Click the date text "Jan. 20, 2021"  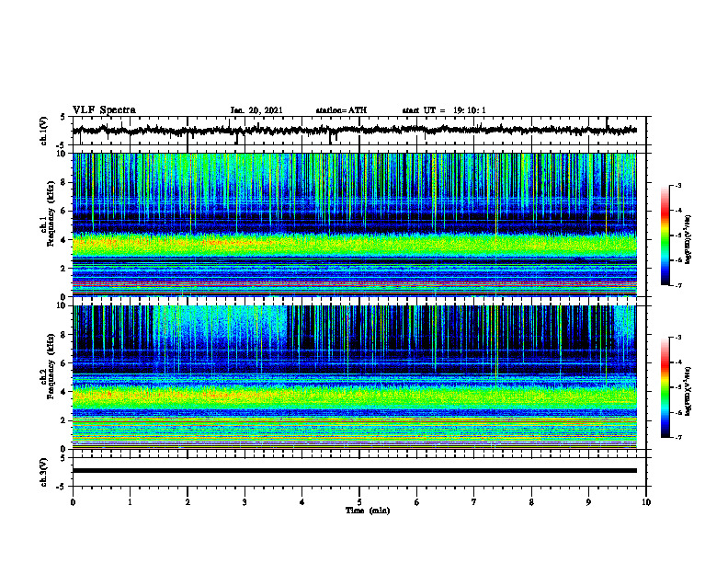(x=256, y=110)
